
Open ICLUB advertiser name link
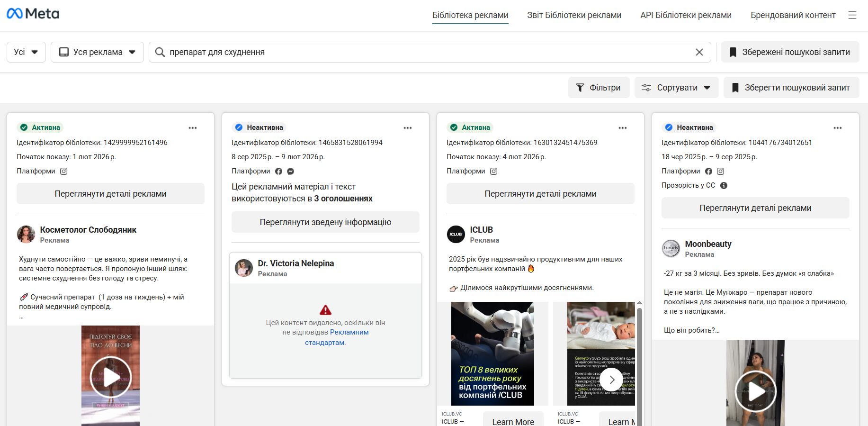click(481, 230)
